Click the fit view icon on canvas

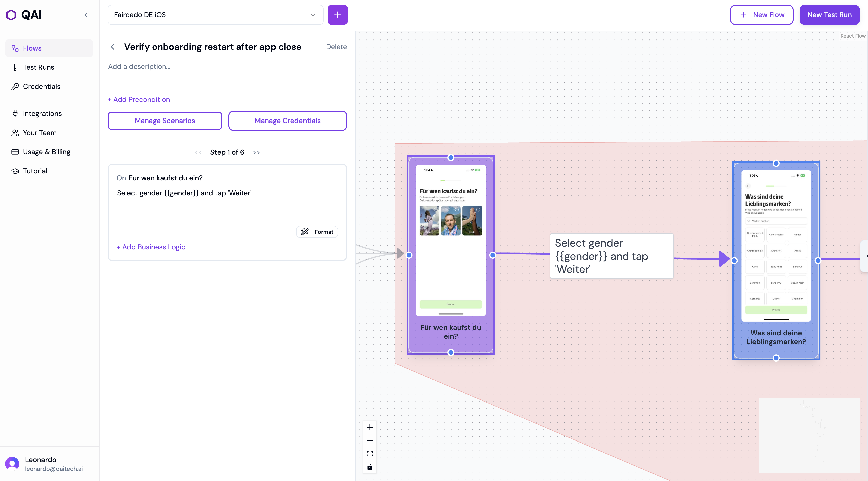(x=370, y=454)
